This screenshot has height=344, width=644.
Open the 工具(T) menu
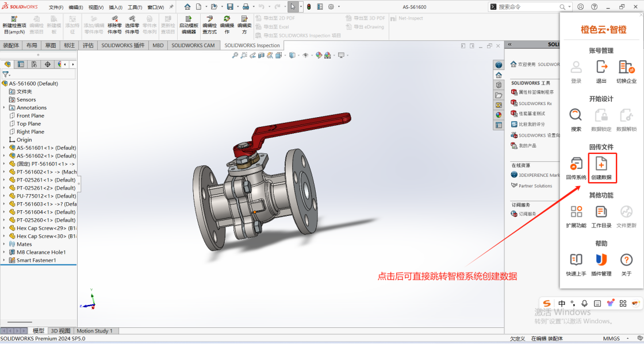tap(135, 7)
